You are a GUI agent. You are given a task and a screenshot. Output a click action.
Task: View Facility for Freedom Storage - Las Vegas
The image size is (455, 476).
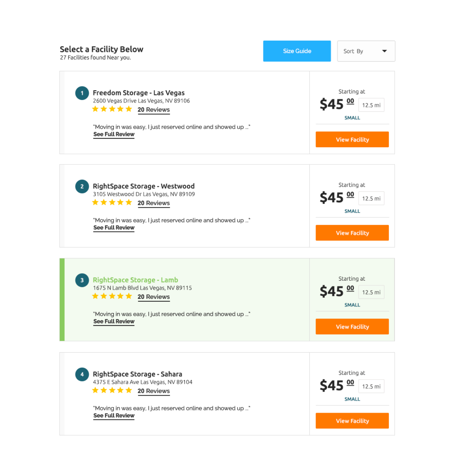pos(352,139)
